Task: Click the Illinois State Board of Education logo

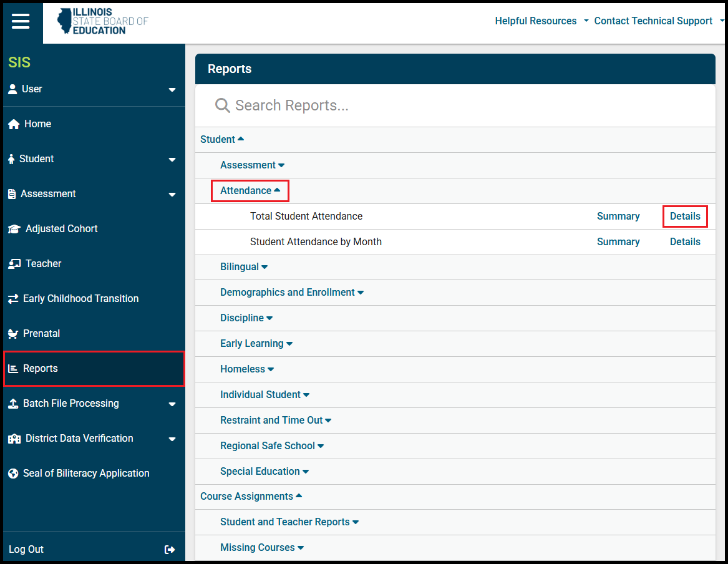Action: [x=103, y=21]
